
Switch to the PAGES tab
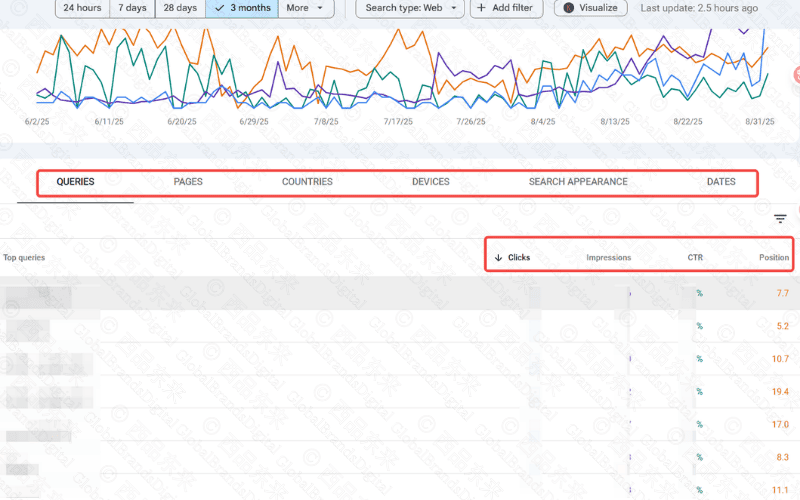point(188,182)
